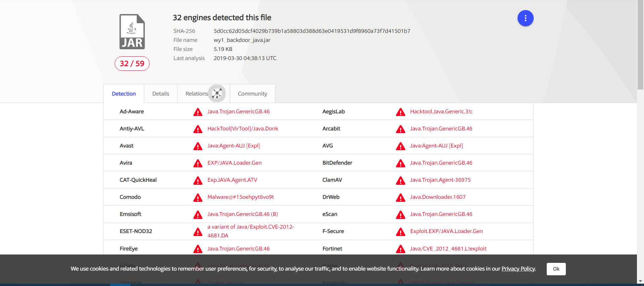This screenshot has width=644, height=286.
Task: Click the warning icon beside DrWeb
Action: 400,197
